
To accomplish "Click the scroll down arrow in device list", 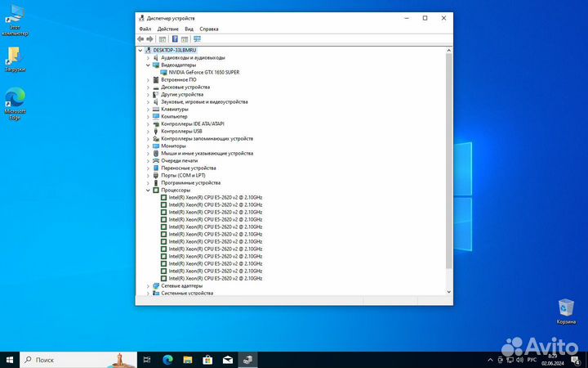I will point(449,291).
